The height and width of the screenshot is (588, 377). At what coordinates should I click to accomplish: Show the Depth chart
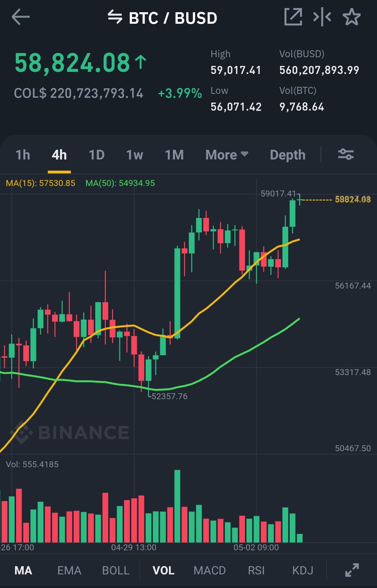pyautogui.click(x=288, y=155)
